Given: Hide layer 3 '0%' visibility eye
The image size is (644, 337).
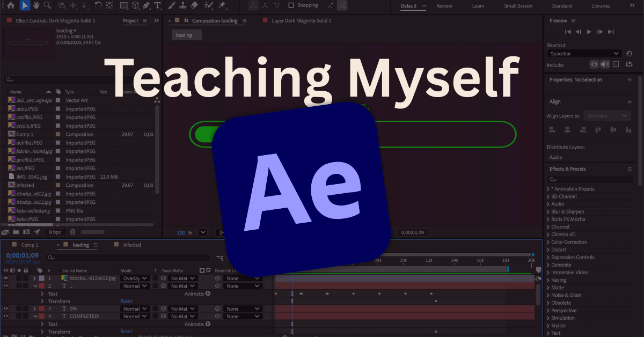Looking at the screenshot, I should coord(6,309).
